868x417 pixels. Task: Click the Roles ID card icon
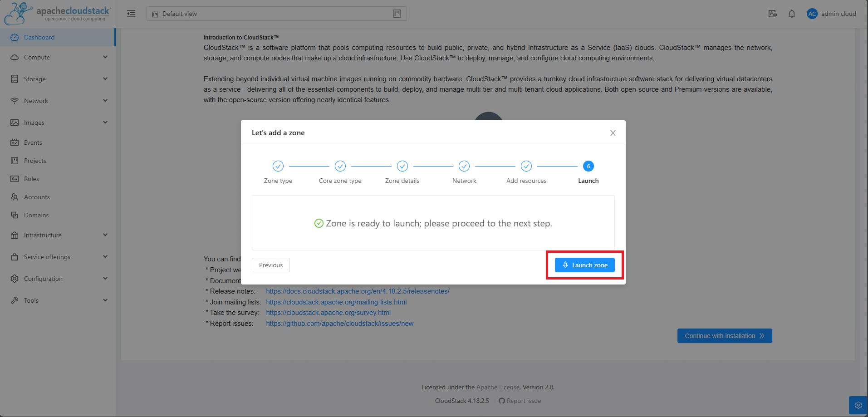pyautogui.click(x=15, y=179)
